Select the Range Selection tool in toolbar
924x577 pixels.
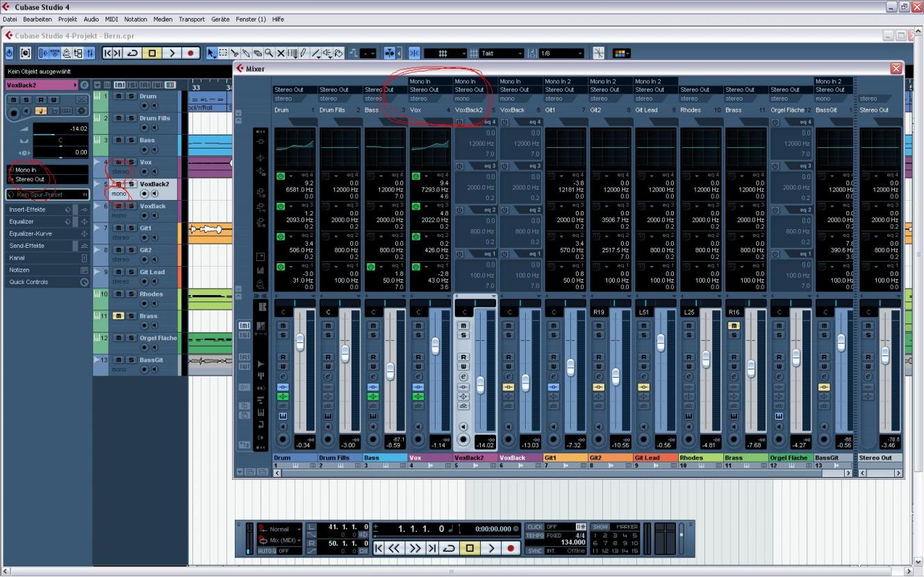tap(222, 53)
